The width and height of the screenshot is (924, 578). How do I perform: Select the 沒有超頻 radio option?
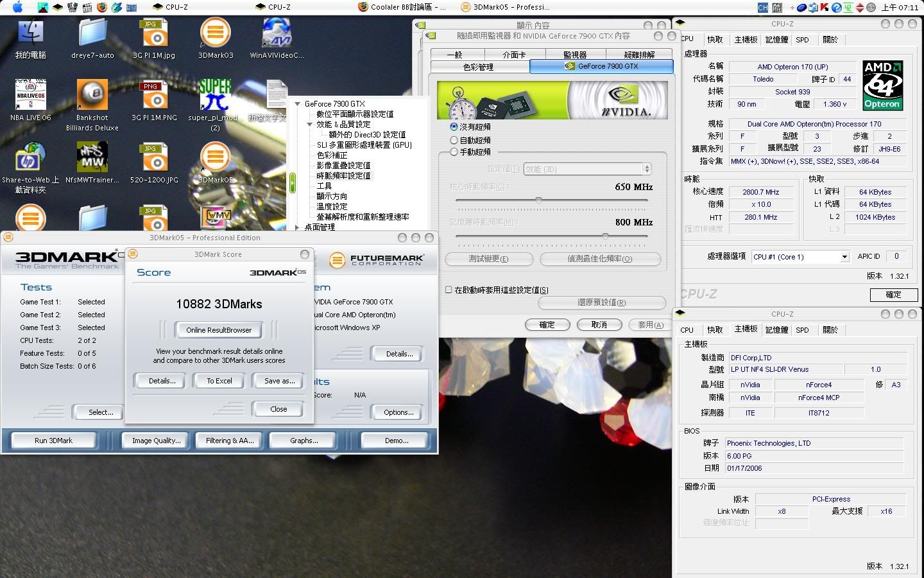(x=454, y=127)
